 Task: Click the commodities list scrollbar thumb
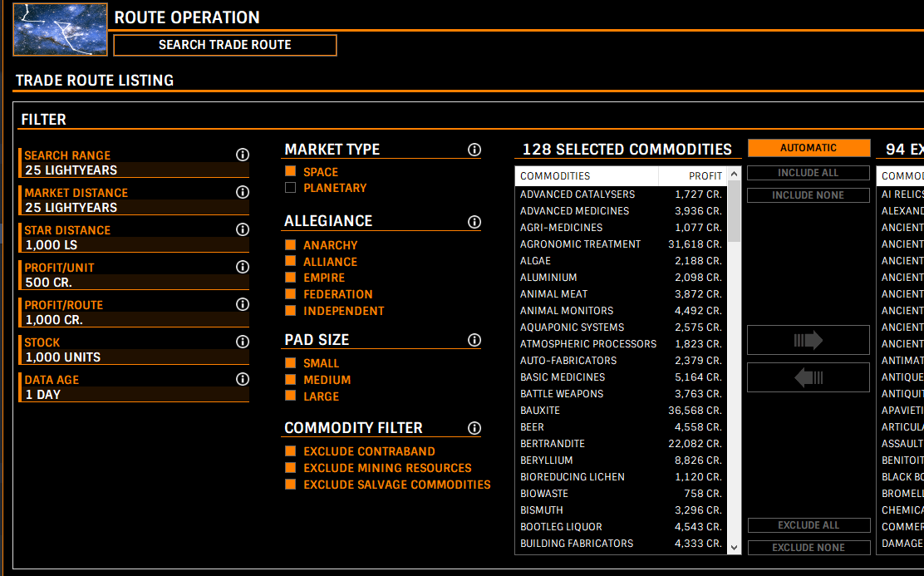pos(735,211)
